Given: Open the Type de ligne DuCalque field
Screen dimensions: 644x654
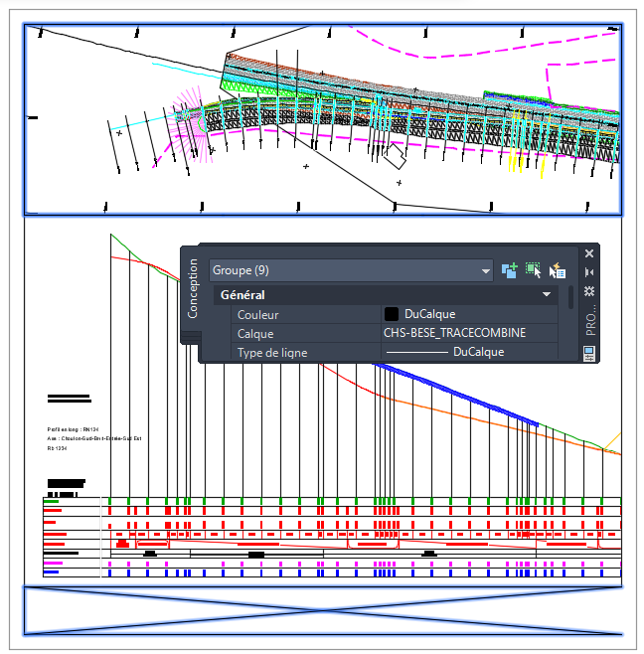Looking at the screenshot, I should click(x=470, y=352).
